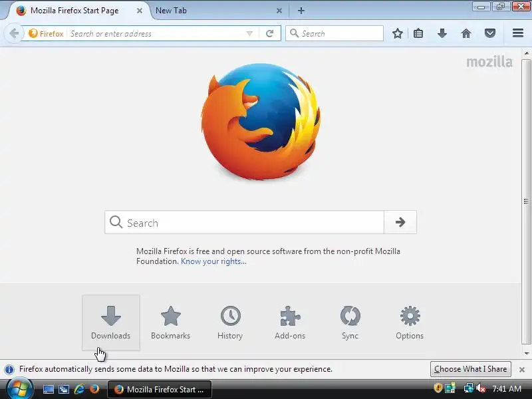
Task: Open the Windows Start menu orb
Action: (20, 389)
